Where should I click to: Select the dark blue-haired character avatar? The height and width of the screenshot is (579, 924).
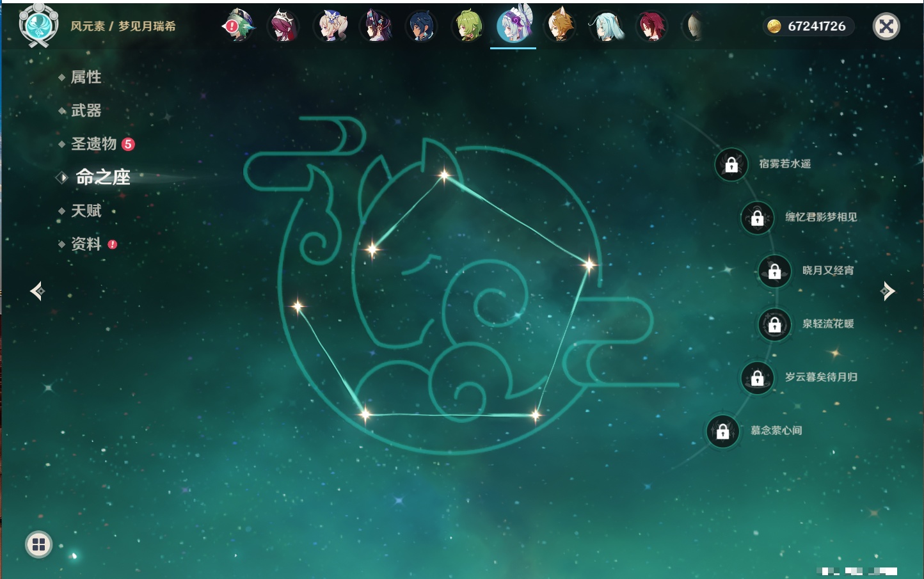point(422,26)
